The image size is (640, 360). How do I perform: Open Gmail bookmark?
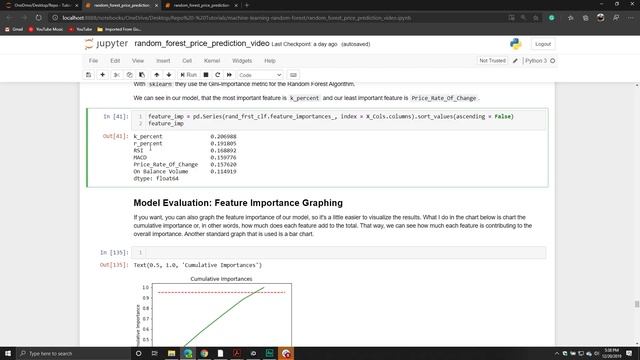click(14, 29)
